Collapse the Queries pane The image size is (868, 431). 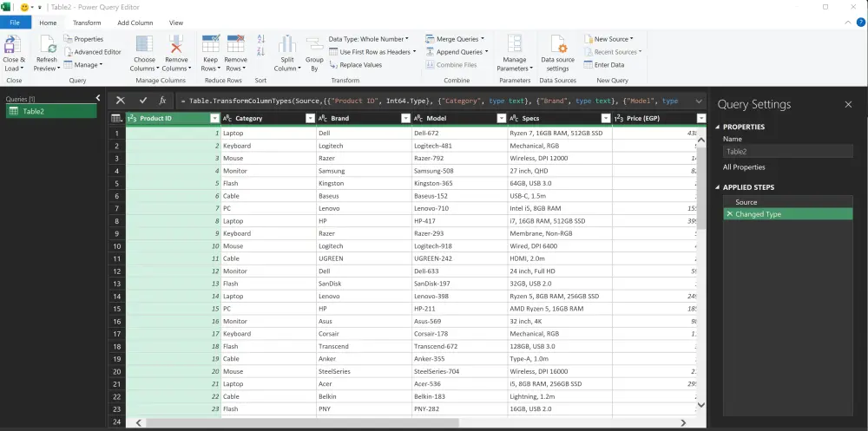click(x=98, y=98)
